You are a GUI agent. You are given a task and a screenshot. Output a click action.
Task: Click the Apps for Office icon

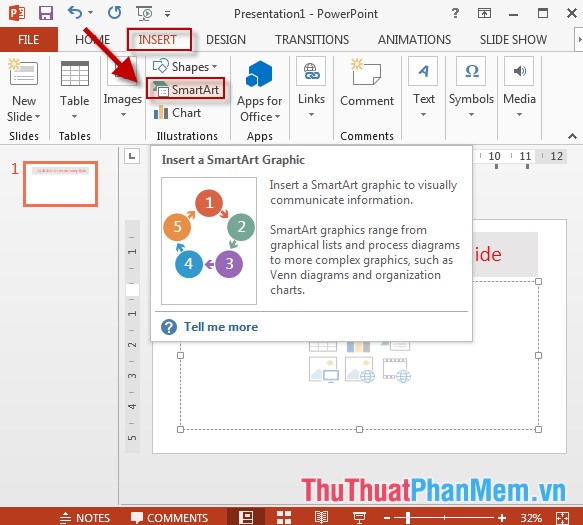click(x=259, y=74)
